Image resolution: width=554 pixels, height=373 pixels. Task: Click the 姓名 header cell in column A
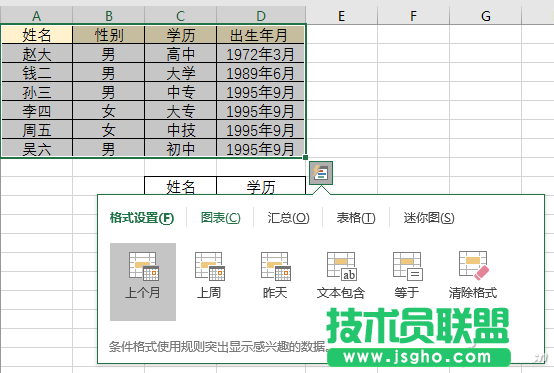[x=37, y=35]
